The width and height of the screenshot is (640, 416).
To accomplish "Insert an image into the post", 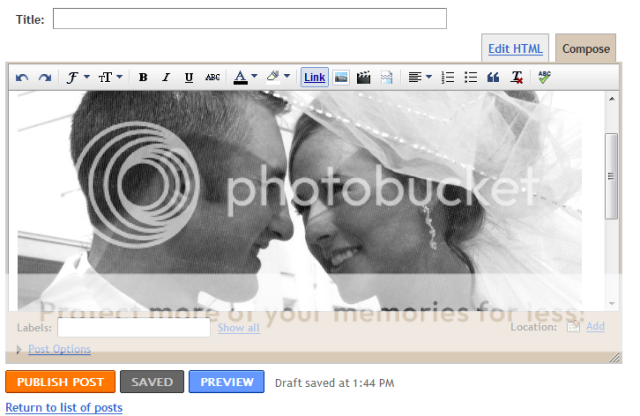I will coord(341,77).
